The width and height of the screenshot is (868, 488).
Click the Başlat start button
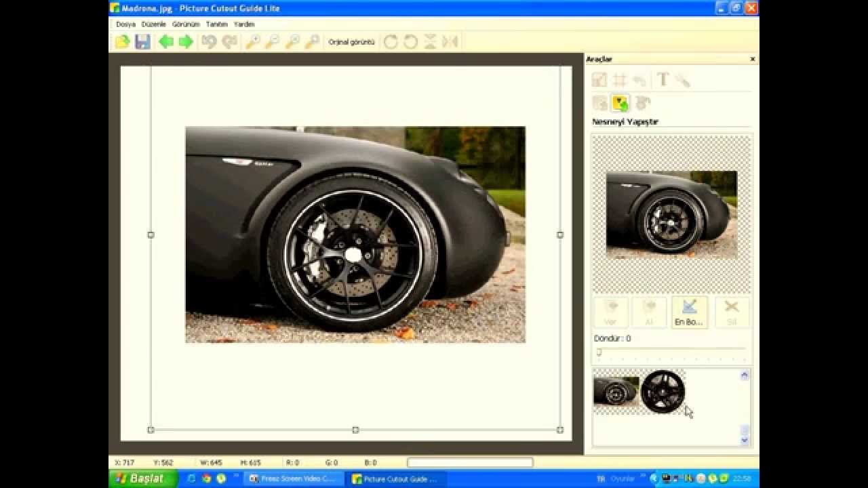coord(143,479)
